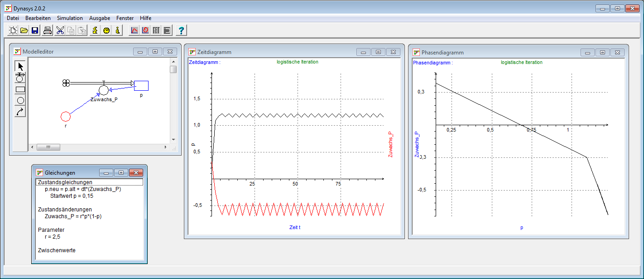Open the Ausgabe menu
The image size is (644, 279).
pyautogui.click(x=100, y=18)
